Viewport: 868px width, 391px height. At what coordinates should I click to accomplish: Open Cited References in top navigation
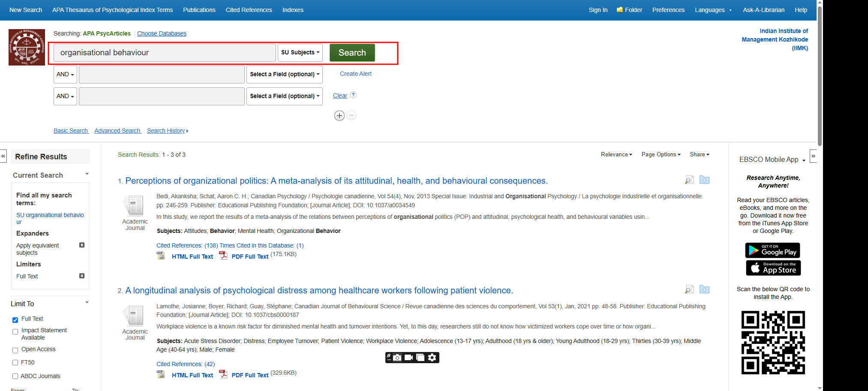point(249,10)
